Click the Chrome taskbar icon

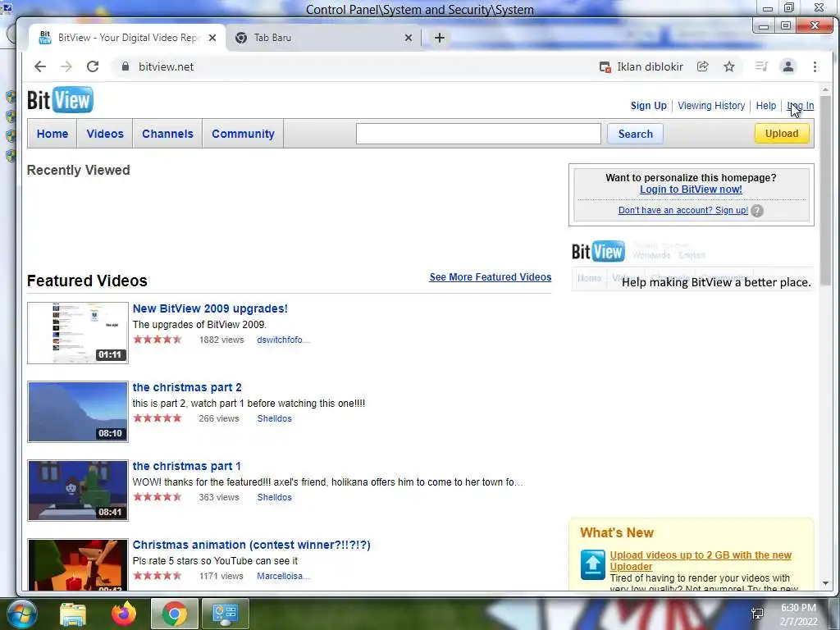click(x=174, y=614)
